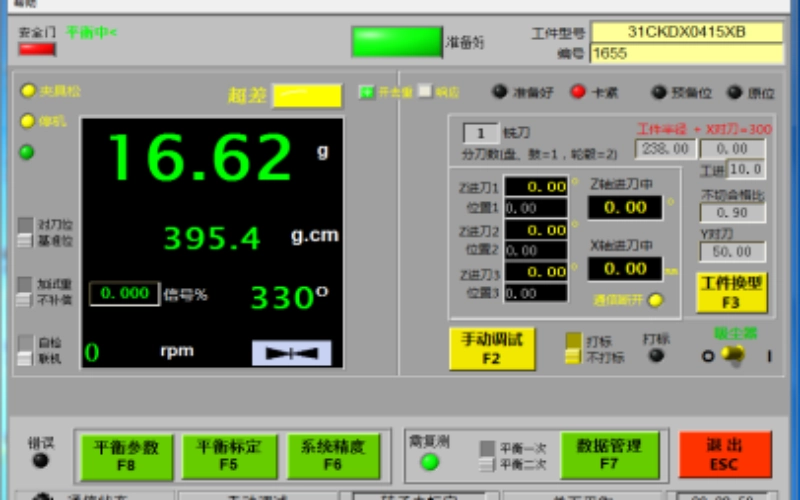
Task: Open 平衡标定 F5 calibration
Action: pyautogui.click(x=229, y=456)
